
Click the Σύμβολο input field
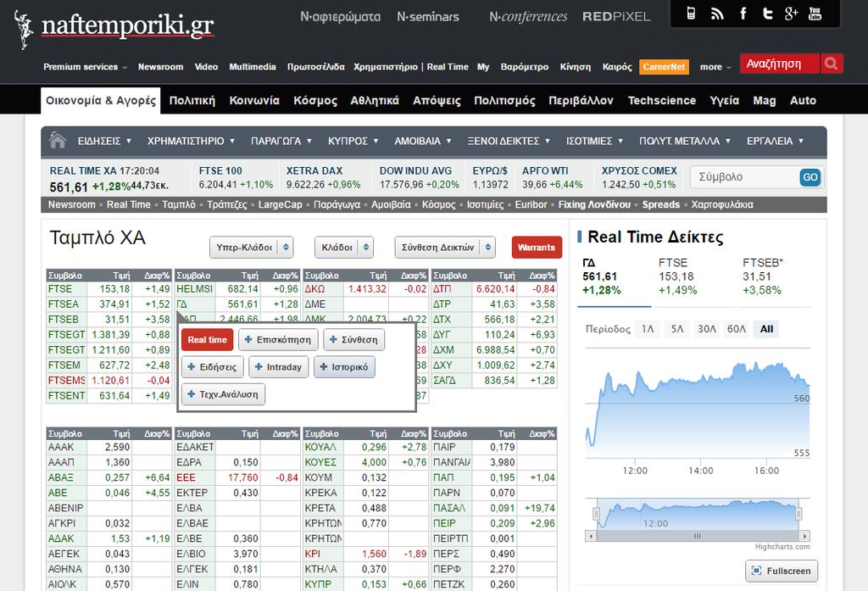[746, 177]
